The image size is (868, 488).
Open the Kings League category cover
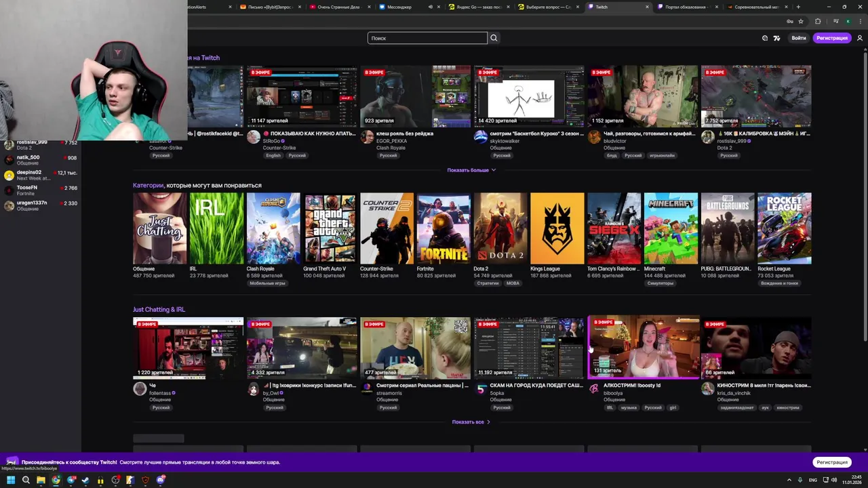click(557, 228)
